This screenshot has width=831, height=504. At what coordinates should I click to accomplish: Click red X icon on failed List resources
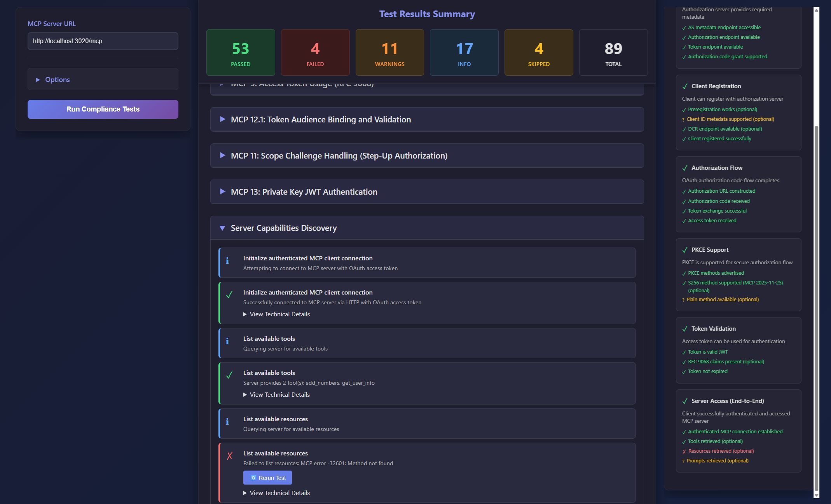229,456
